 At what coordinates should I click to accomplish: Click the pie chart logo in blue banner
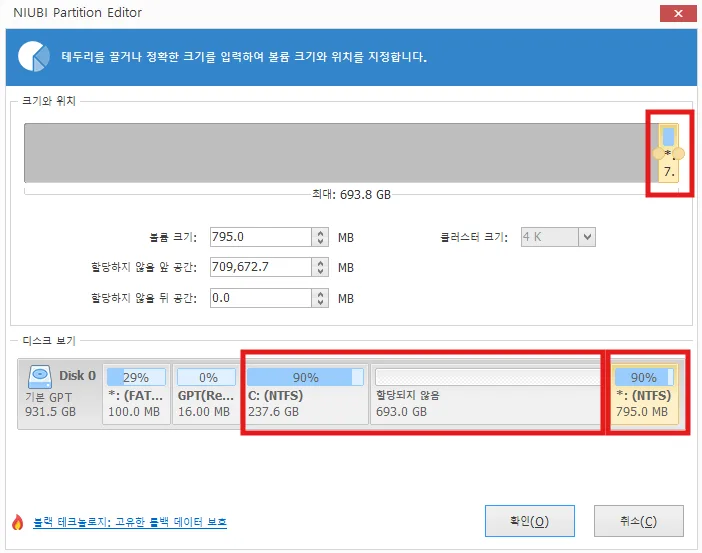point(34,56)
